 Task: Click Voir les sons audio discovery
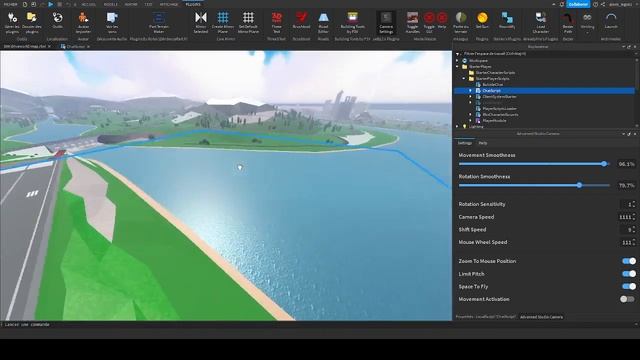(x=112, y=22)
